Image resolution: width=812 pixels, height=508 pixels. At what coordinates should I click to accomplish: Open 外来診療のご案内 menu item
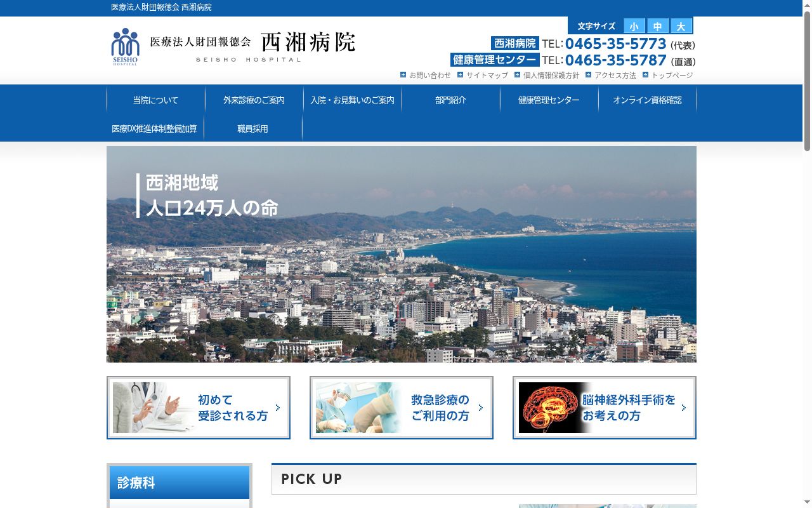(254, 100)
